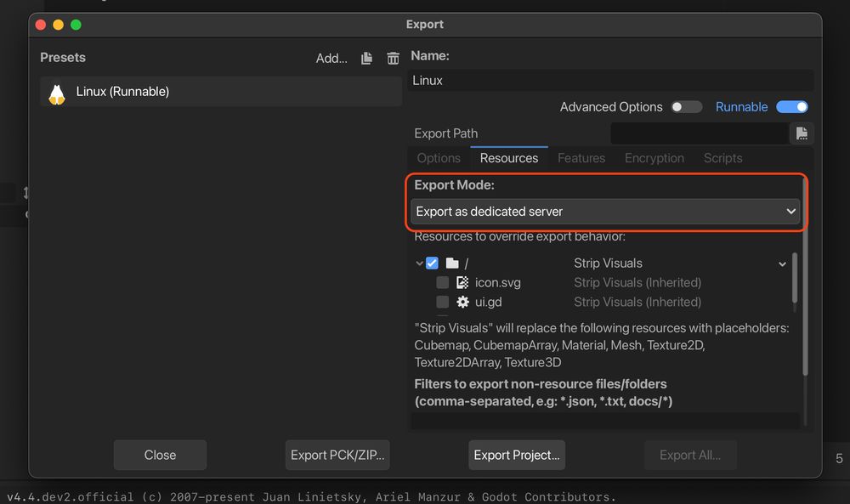The image size is (850, 504).
Task: Toggle the Advanced Options switch
Action: 686,107
